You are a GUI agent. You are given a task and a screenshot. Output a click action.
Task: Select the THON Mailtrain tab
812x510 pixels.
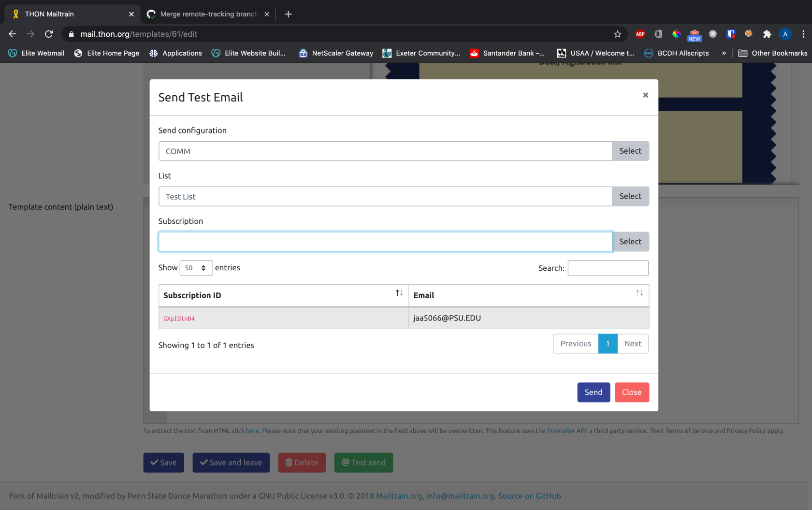(72, 14)
